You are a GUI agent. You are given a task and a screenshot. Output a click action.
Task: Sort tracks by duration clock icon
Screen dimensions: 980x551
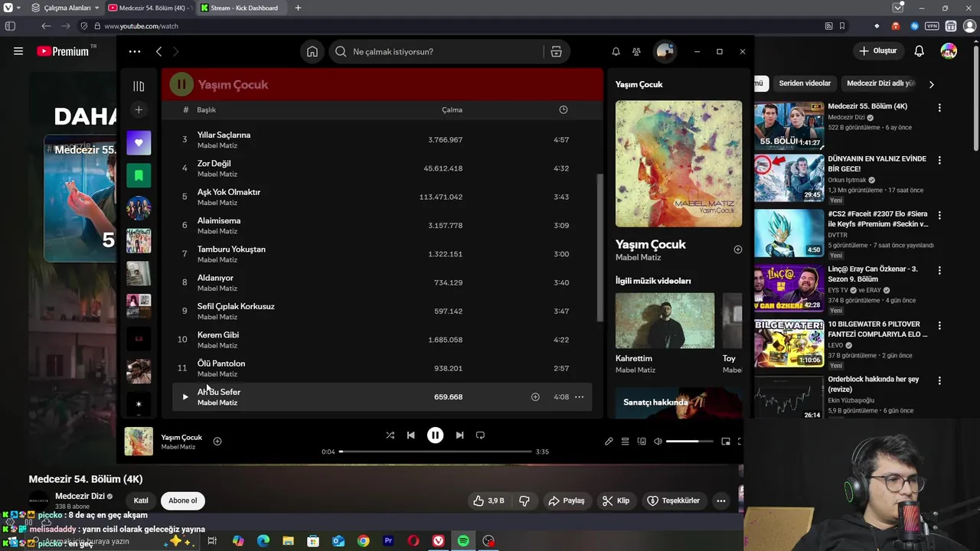click(563, 109)
